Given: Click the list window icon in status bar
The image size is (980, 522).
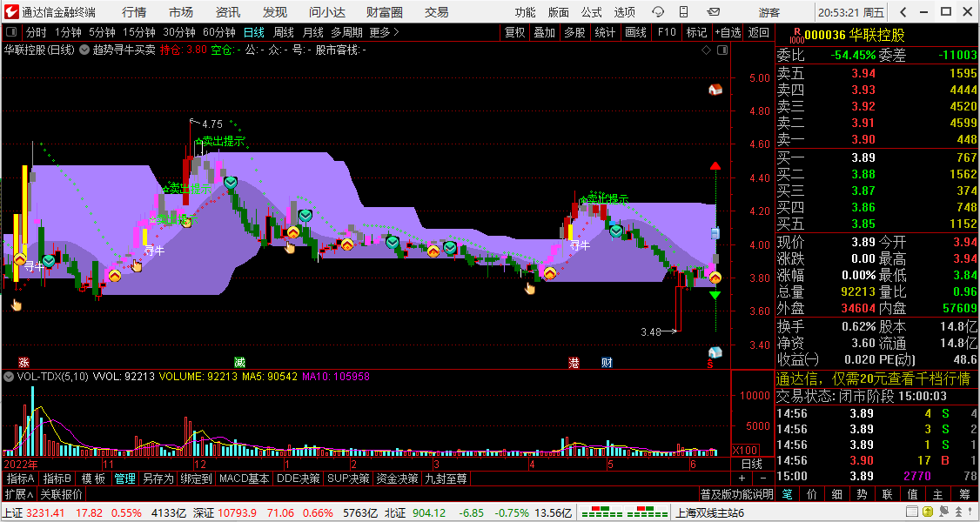Looking at the screenshot, I should (910, 513).
